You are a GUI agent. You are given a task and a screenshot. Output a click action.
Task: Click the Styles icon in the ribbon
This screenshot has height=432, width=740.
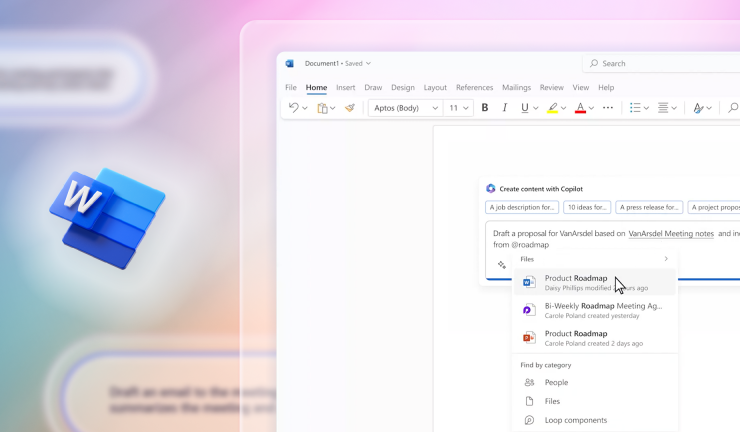698,108
